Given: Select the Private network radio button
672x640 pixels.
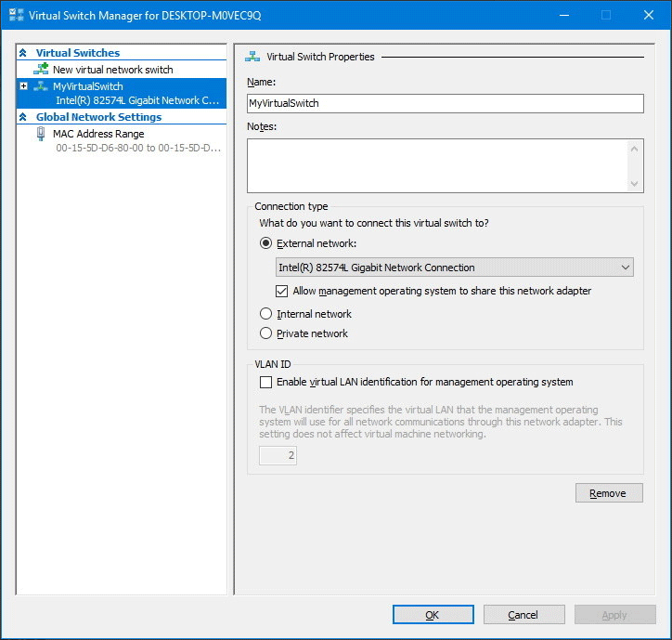Looking at the screenshot, I should pos(265,333).
